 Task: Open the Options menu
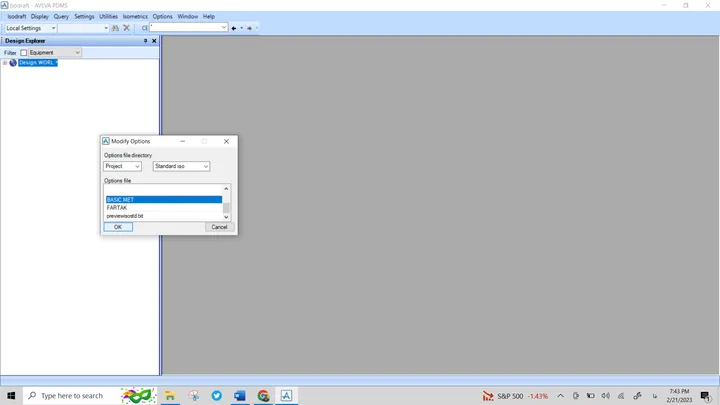163,17
